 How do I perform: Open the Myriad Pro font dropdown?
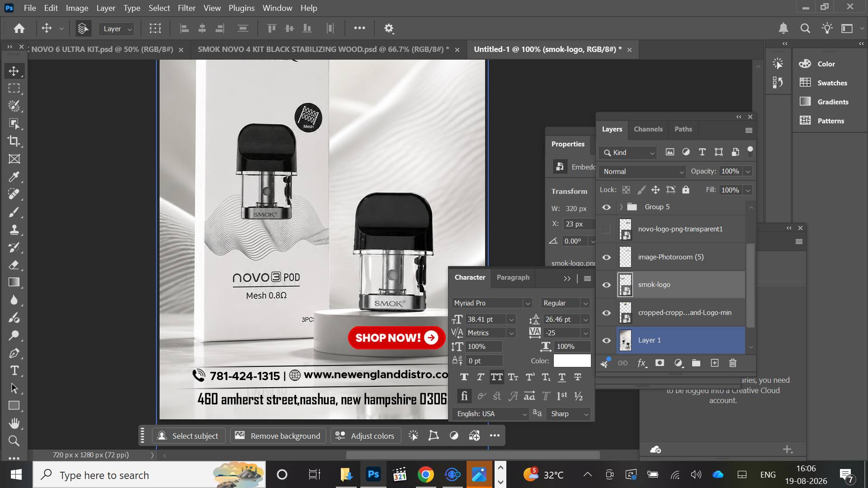pyautogui.click(x=492, y=303)
